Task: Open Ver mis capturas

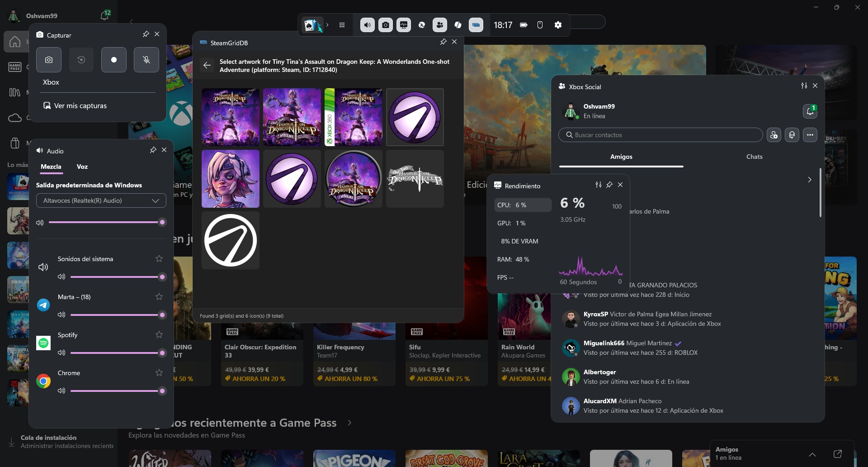Action: [x=80, y=105]
